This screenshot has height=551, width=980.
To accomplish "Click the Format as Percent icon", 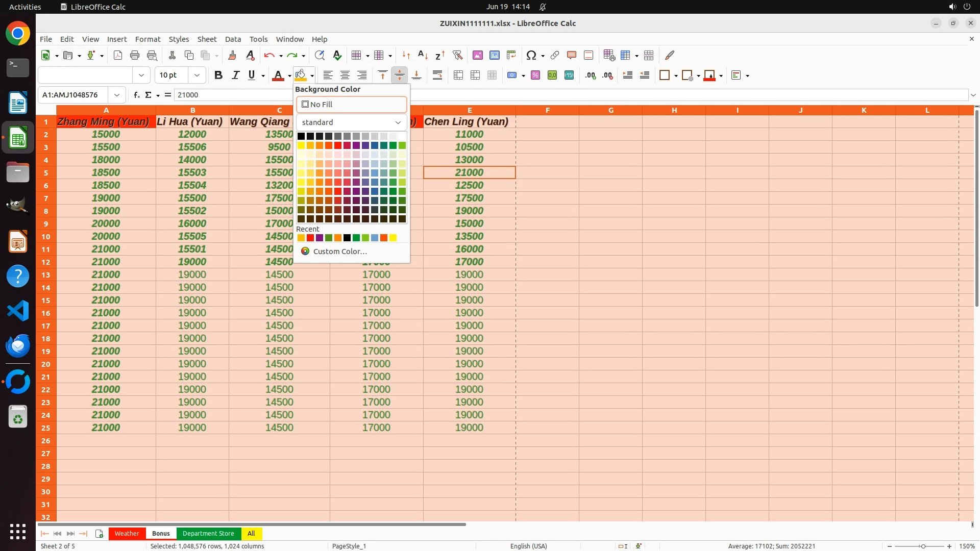I will (535, 76).
